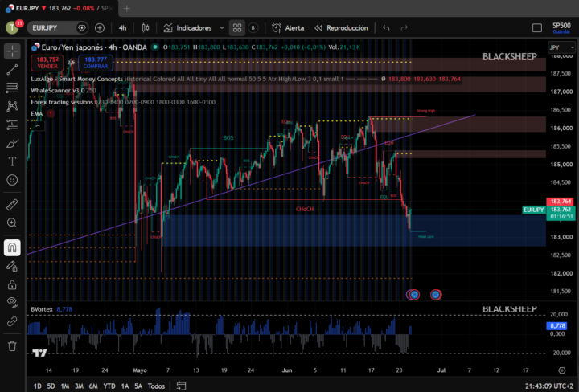Open the time axis settings gear
The image size is (579, 392).
(x=562, y=370)
